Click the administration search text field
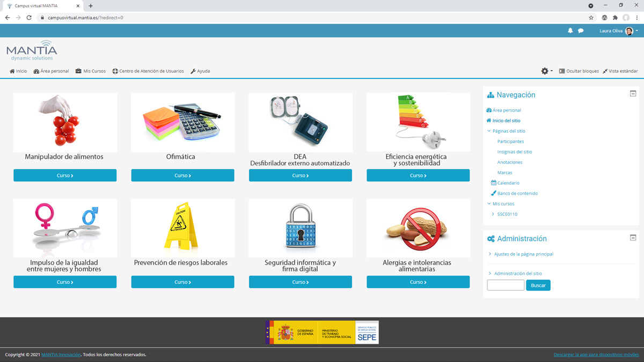The height and width of the screenshot is (362, 644). coord(505,285)
